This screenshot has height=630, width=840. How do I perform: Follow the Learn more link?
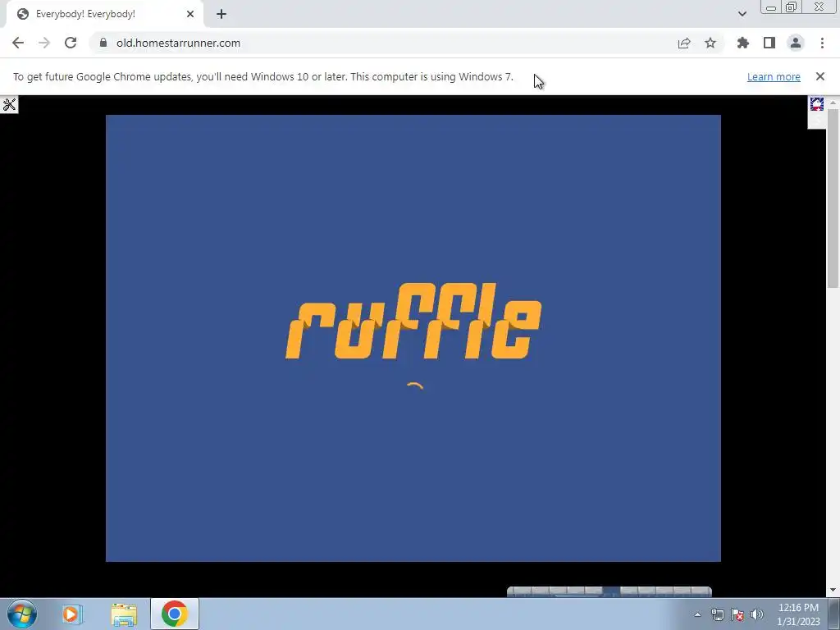pos(774,76)
